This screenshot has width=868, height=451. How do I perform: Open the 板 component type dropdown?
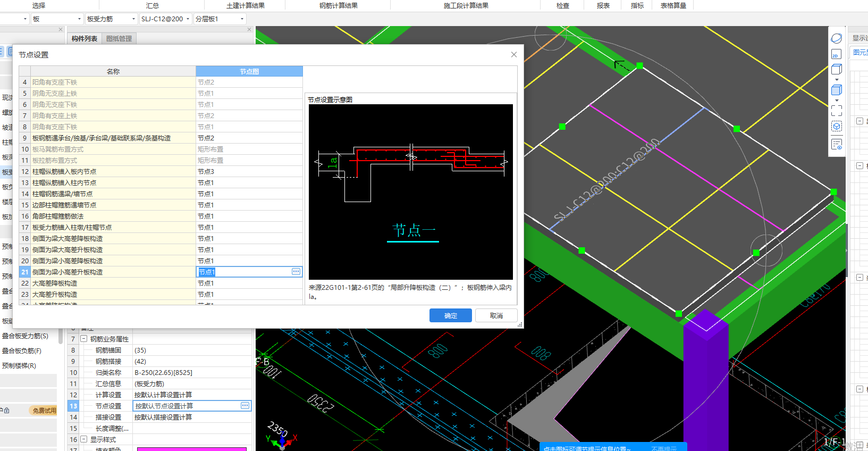tap(57, 19)
